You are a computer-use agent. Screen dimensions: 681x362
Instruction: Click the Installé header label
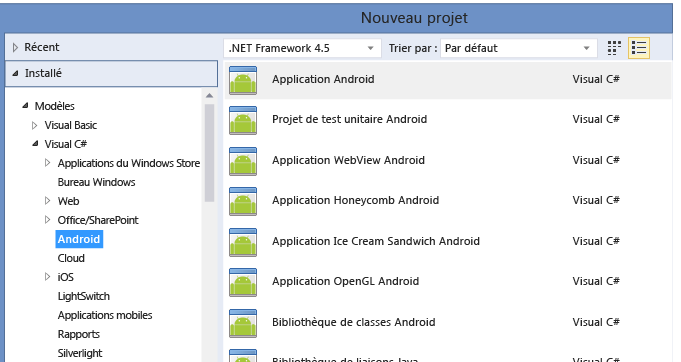(x=43, y=73)
